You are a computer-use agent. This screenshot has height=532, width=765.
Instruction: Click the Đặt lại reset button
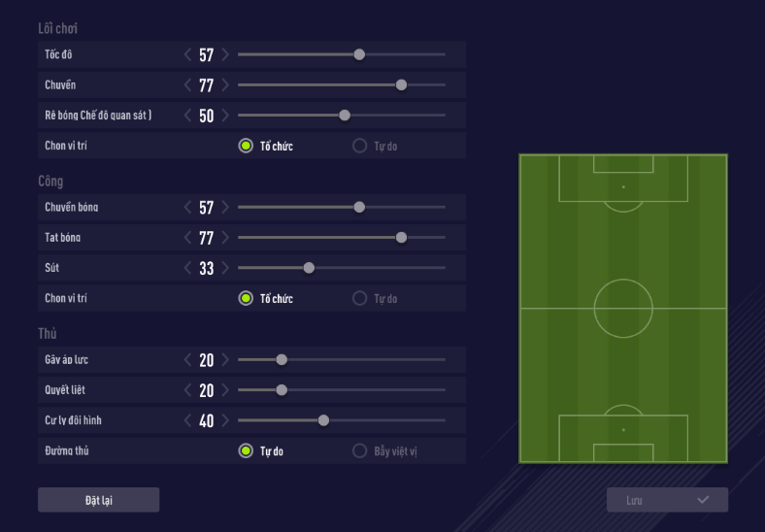pyautogui.click(x=98, y=500)
